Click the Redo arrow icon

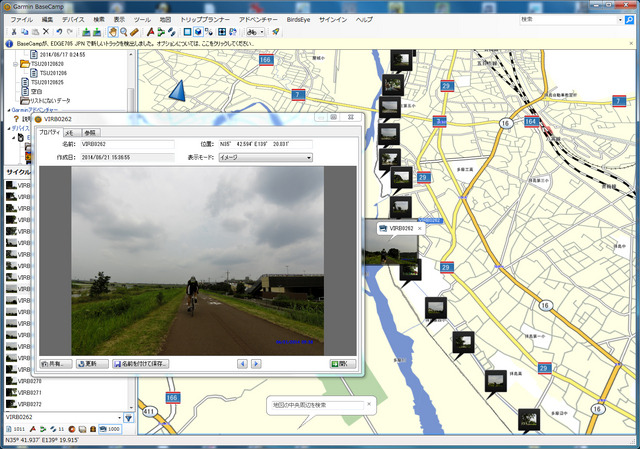click(x=70, y=32)
